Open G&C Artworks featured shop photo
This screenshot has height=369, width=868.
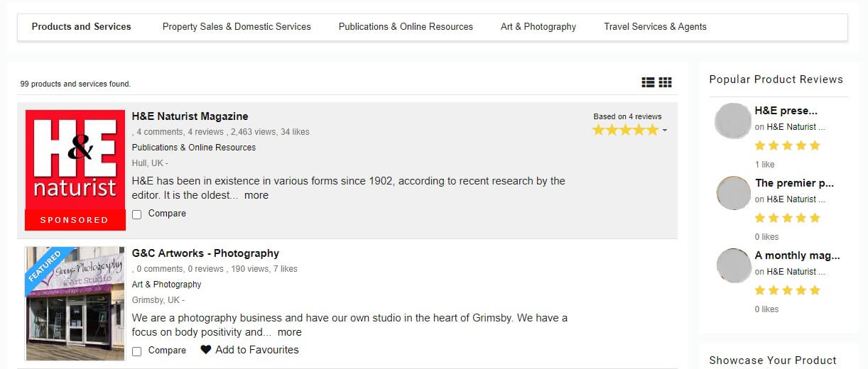click(x=75, y=304)
